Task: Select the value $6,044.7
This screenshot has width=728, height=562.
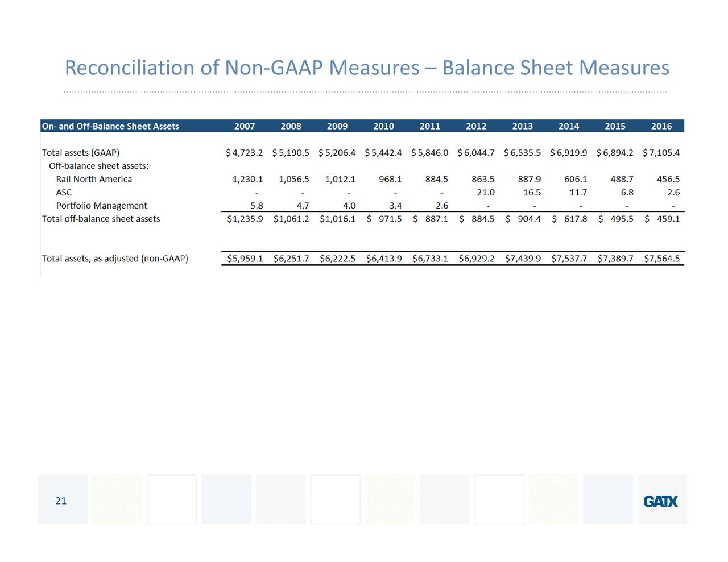Action: point(476,153)
